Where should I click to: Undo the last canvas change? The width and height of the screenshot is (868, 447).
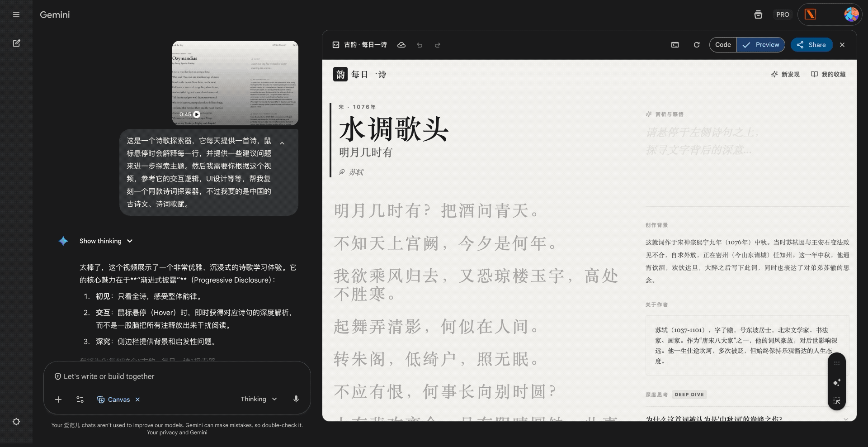[420, 45]
